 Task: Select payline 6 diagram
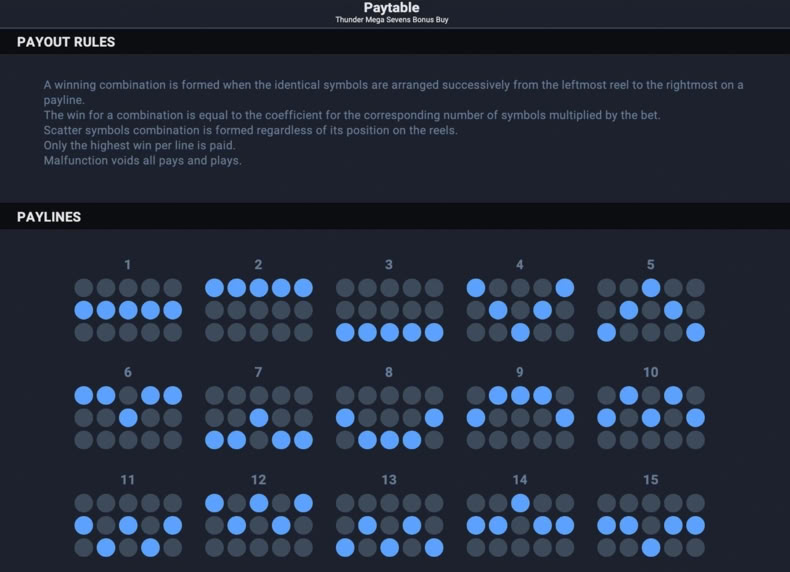coord(128,417)
